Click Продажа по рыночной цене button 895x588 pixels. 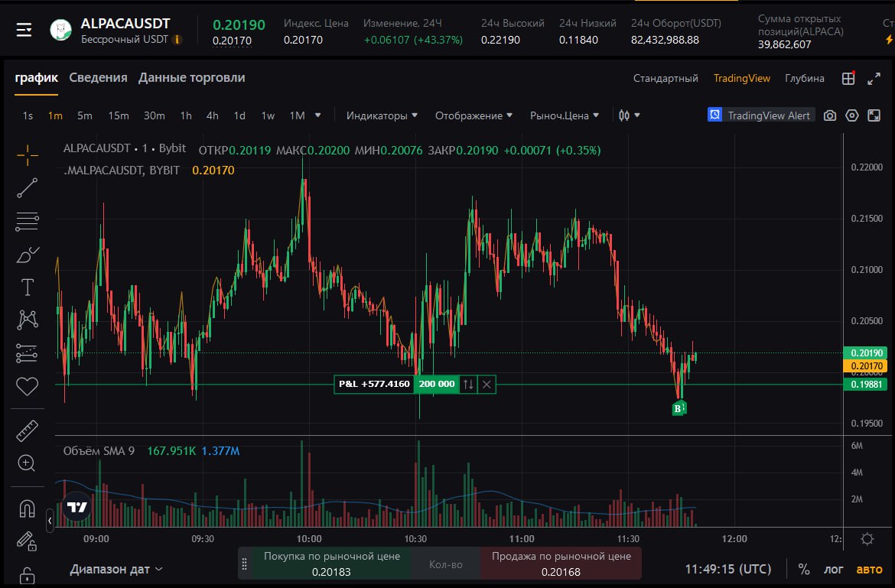pos(561,564)
